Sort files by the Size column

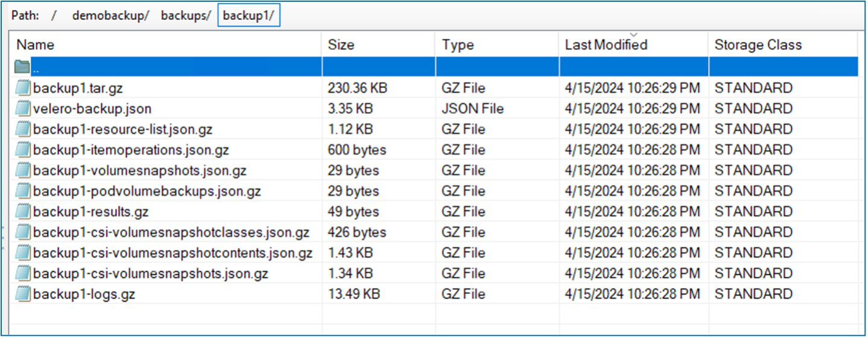[341, 45]
